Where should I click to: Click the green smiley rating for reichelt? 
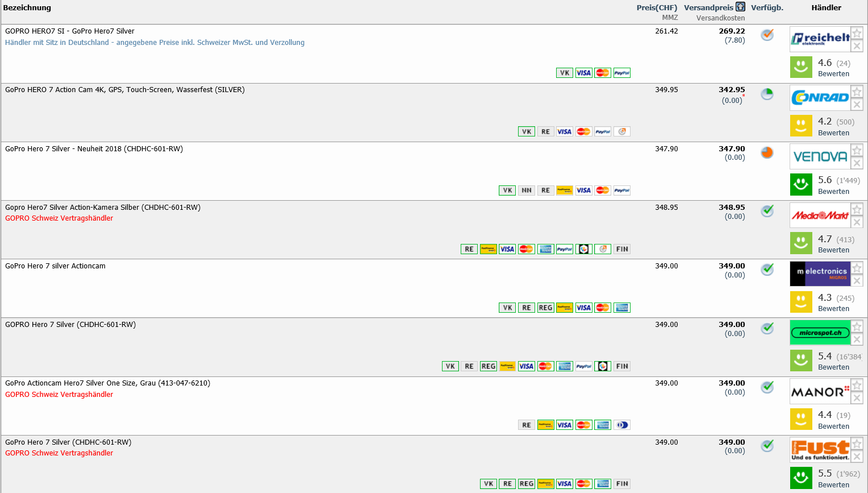[x=801, y=67]
